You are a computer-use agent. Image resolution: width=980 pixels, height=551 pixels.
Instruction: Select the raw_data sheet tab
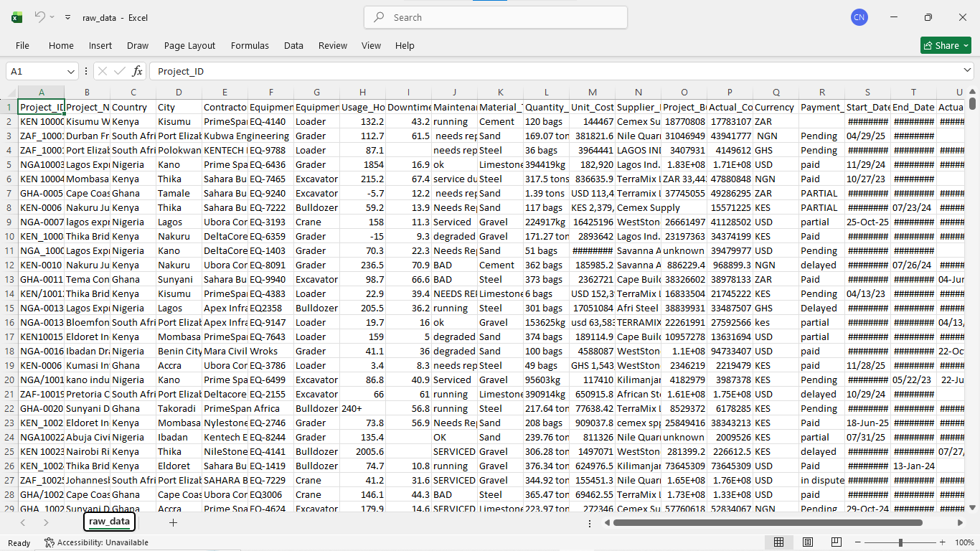click(x=109, y=522)
